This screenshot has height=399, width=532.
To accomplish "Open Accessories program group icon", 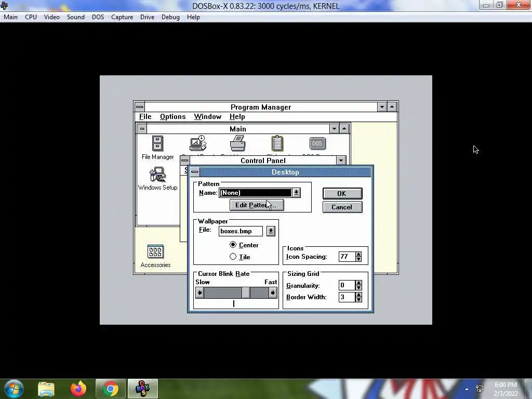I will point(155,252).
